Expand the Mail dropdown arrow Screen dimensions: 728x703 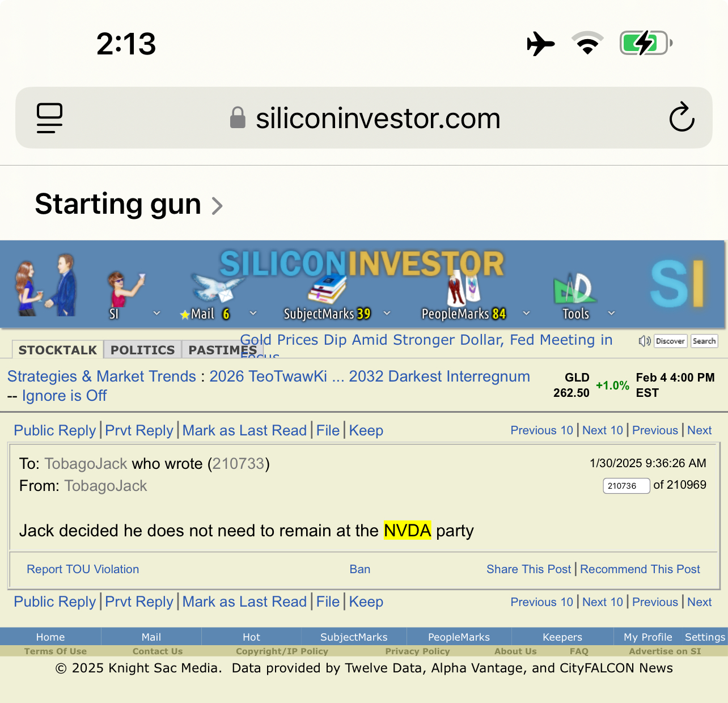tap(253, 313)
